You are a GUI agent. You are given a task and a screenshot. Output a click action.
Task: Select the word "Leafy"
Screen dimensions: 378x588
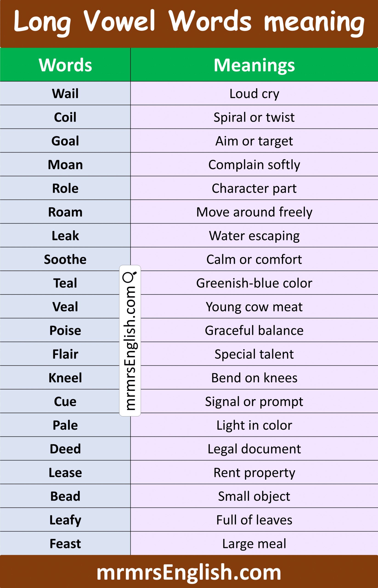(65, 520)
